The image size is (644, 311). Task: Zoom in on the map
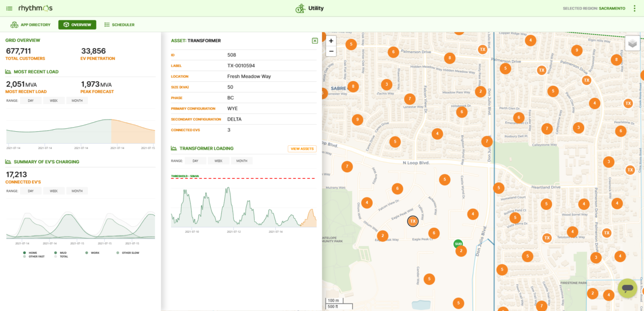[x=331, y=41]
